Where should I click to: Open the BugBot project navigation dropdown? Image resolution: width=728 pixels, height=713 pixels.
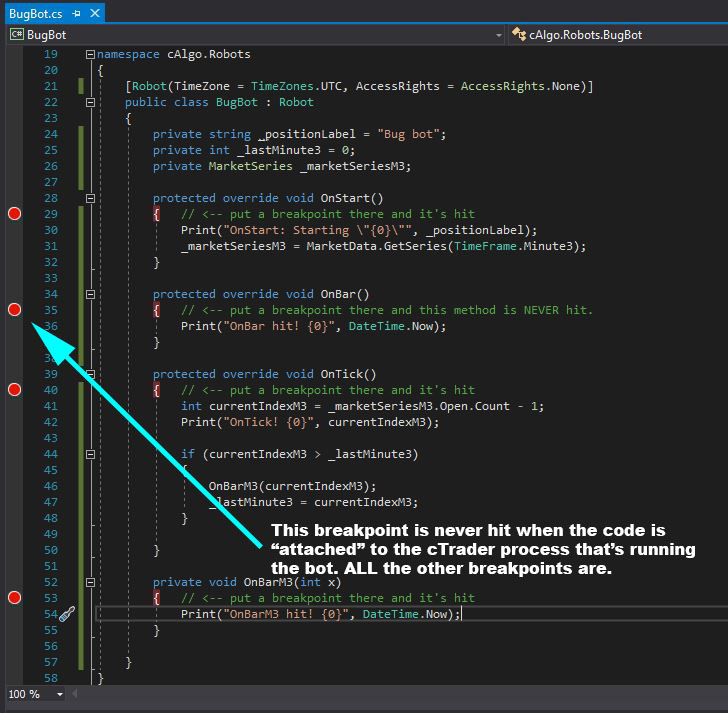coord(499,35)
